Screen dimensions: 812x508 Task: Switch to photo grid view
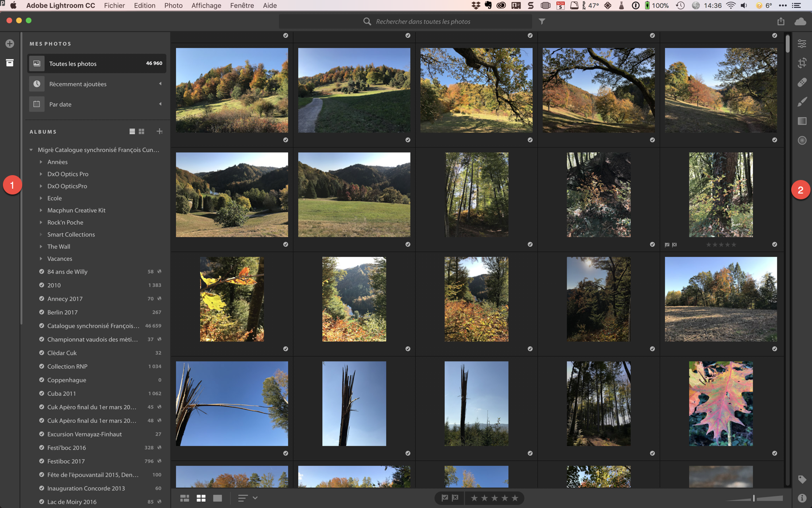point(185,498)
